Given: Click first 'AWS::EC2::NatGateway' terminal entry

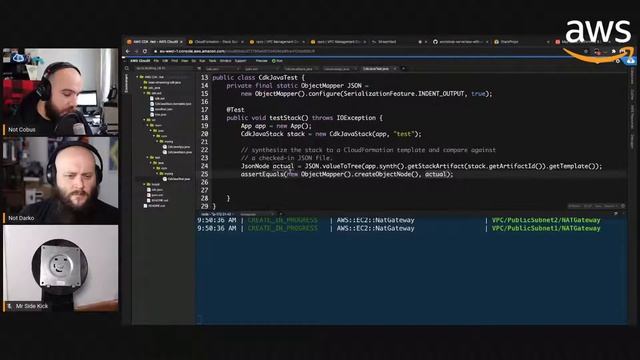Looking at the screenshot, I should click(x=375, y=220).
